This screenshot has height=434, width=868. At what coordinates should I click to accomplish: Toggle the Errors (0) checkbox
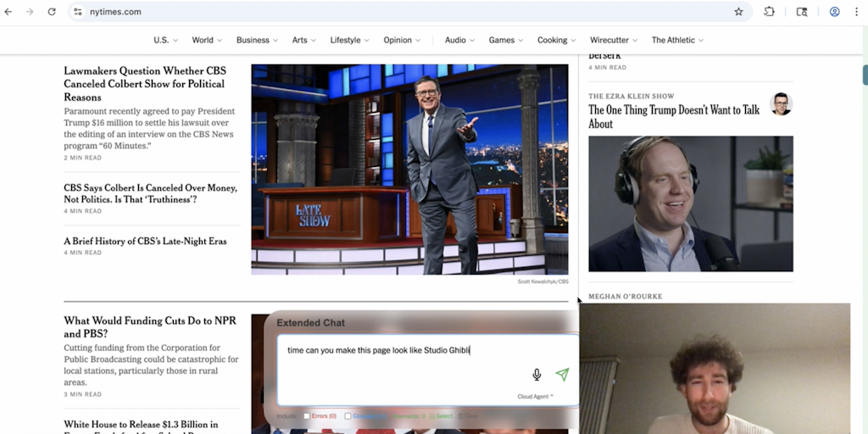307,416
